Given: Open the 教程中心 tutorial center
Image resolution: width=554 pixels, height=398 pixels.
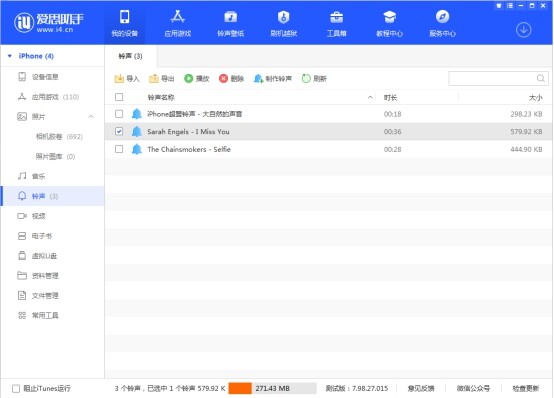Looking at the screenshot, I should [x=389, y=23].
